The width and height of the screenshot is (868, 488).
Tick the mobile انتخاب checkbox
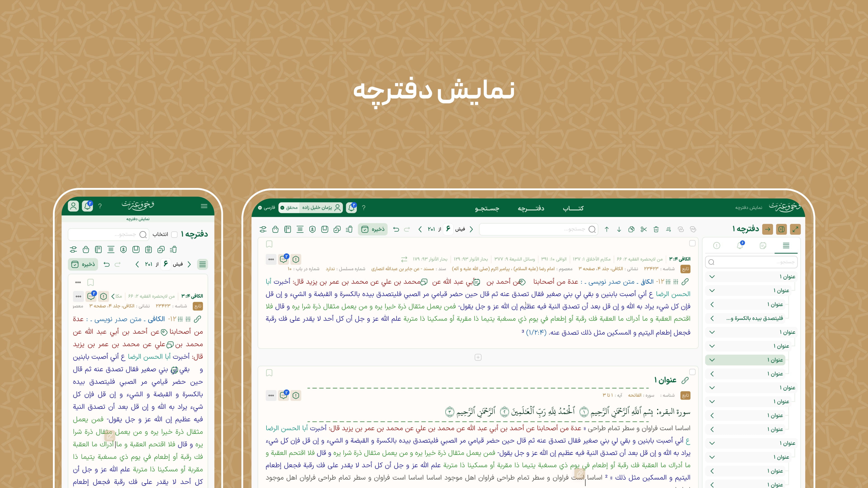click(x=174, y=235)
